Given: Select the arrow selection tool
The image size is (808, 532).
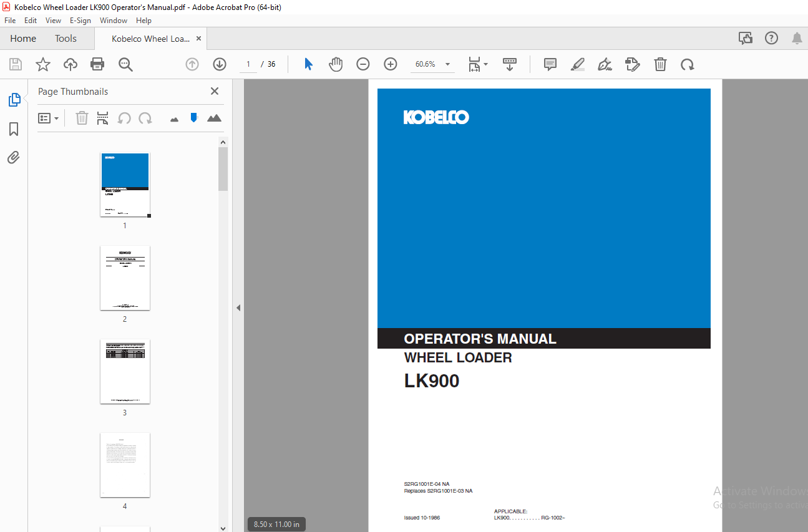Looking at the screenshot, I should (308, 64).
